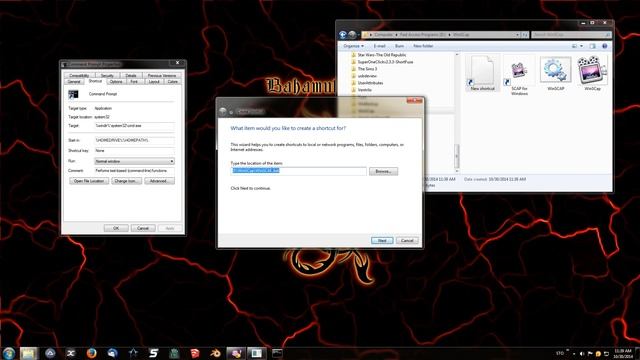The height and width of the screenshot is (360, 640).
Task: Change view using Explorer's view icon
Action: (x=574, y=46)
